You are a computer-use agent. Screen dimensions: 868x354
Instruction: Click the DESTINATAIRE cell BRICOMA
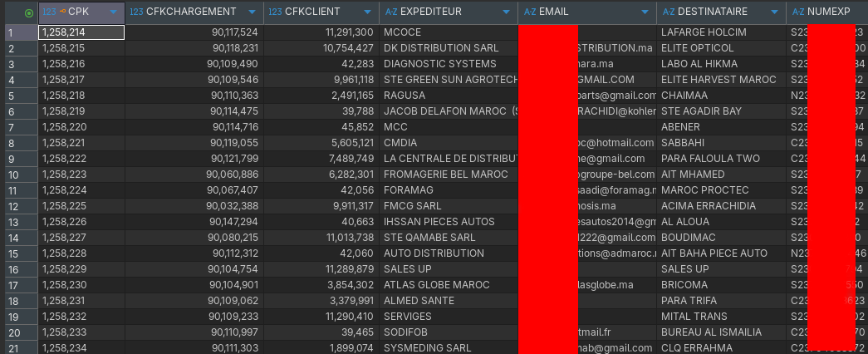coord(721,285)
